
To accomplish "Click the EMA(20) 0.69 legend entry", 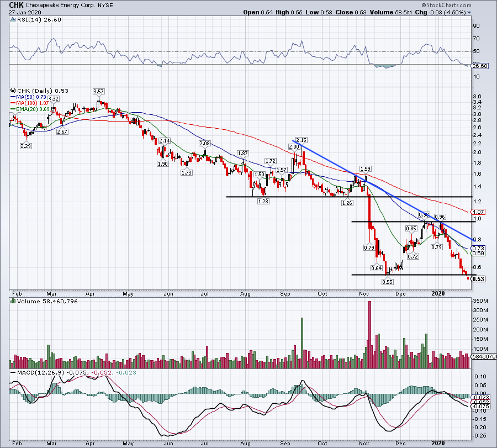I will (30, 109).
